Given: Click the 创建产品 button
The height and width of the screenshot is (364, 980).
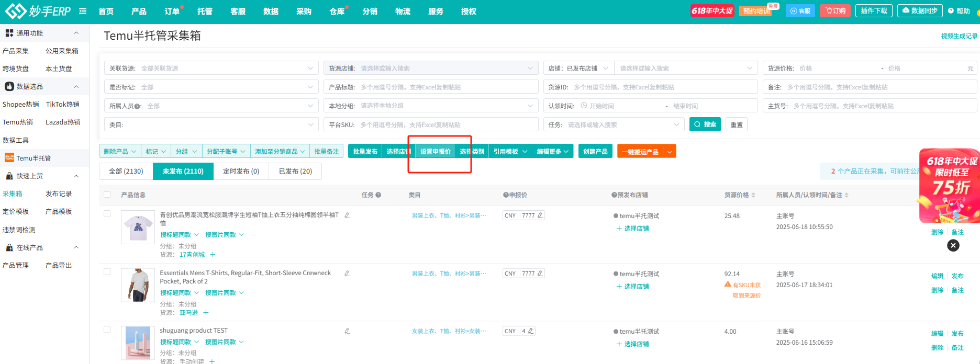Looking at the screenshot, I should click(595, 151).
